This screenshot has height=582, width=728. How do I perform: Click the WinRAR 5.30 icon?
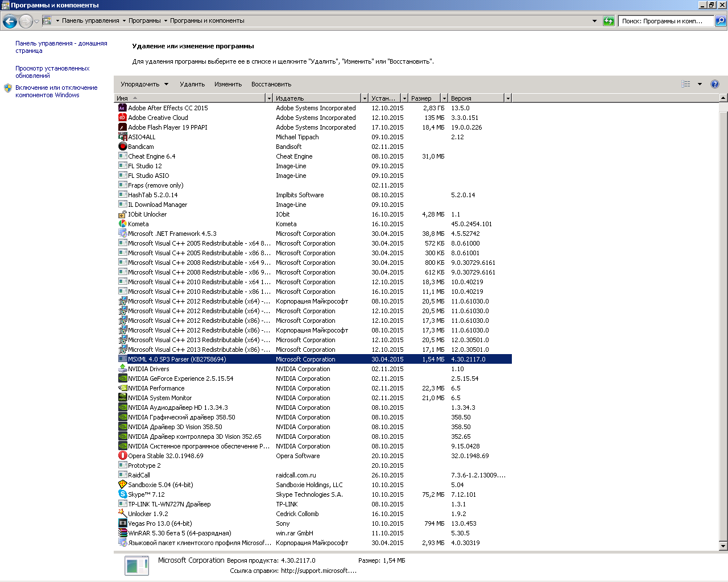(122, 533)
